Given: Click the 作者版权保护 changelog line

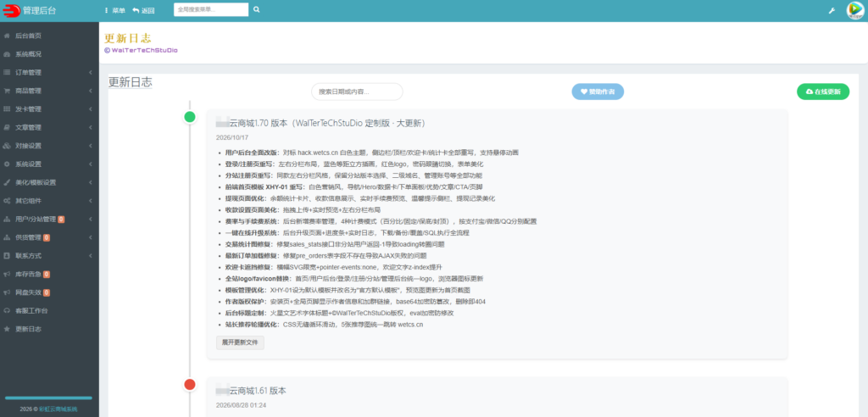Looking at the screenshot, I should [355, 301].
